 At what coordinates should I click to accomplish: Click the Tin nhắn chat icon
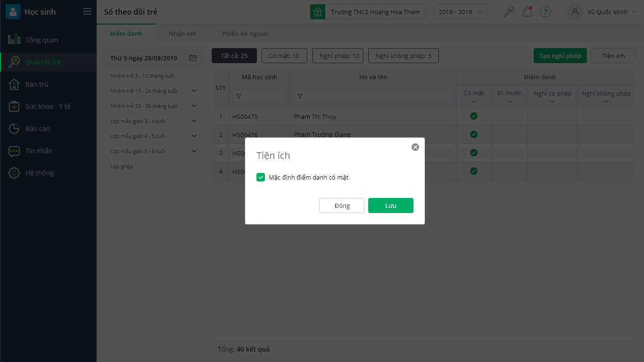click(x=14, y=151)
